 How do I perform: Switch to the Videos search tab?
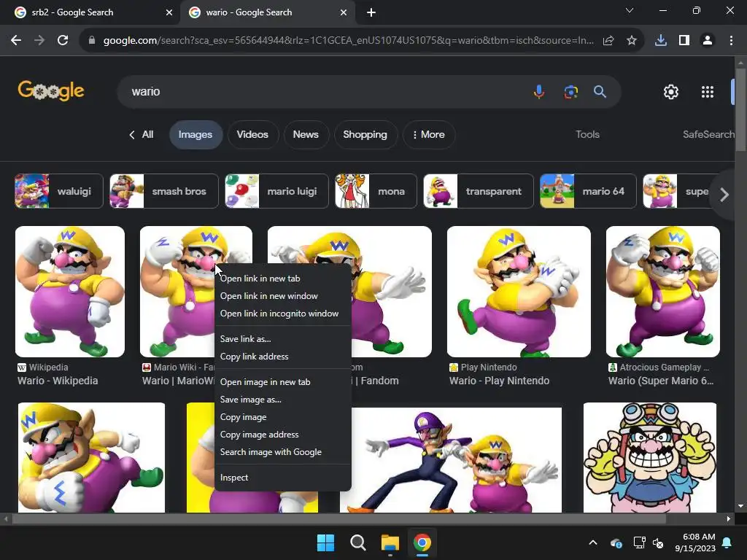[252, 134]
